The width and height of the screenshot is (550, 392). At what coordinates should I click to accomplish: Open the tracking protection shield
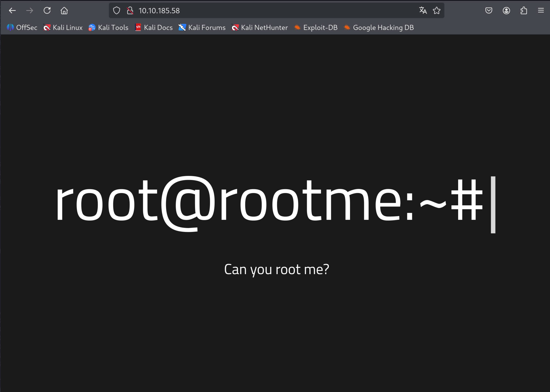pyautogui.click(x=117, y=11)
